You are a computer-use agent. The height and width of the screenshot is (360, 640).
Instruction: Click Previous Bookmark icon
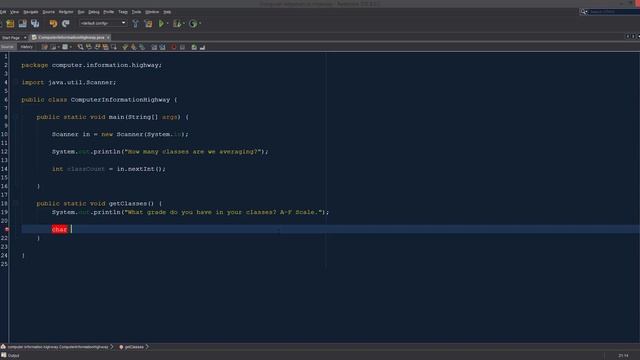point(125,47)
